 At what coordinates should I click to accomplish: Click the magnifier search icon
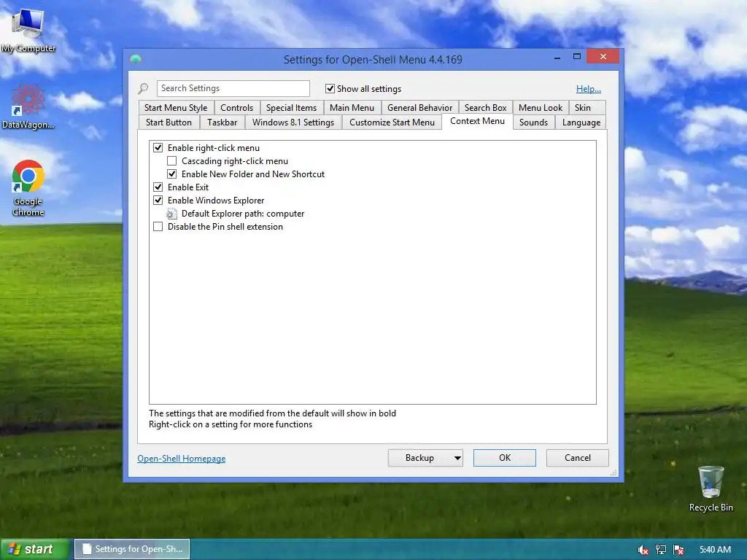click(x=143, y=88)
